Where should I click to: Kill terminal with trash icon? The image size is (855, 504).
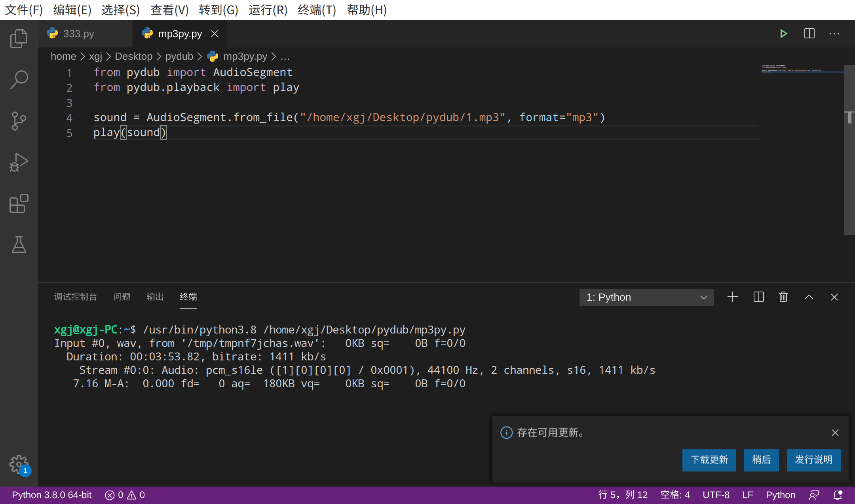783,297
